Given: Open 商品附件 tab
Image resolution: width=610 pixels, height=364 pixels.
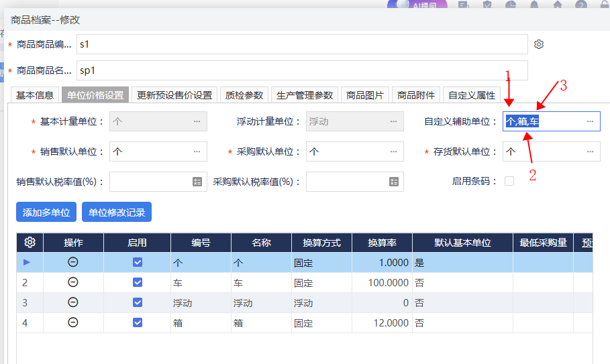Looking at the screenshot, I should coord(416,95).
